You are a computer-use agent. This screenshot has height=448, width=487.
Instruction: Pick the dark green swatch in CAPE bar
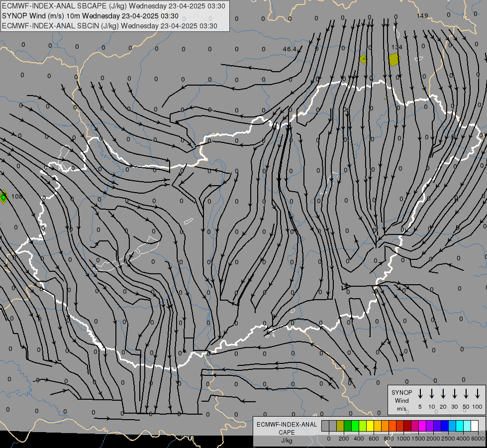348,426
